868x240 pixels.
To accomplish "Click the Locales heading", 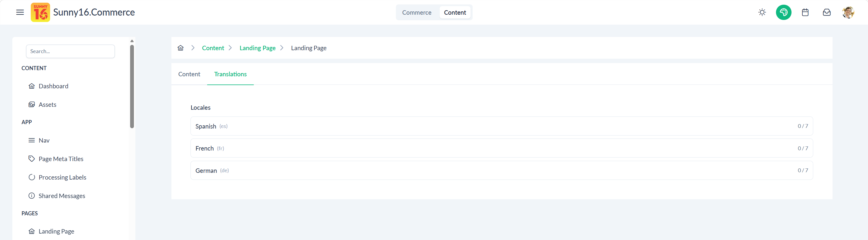I will (x=200, y=108).
